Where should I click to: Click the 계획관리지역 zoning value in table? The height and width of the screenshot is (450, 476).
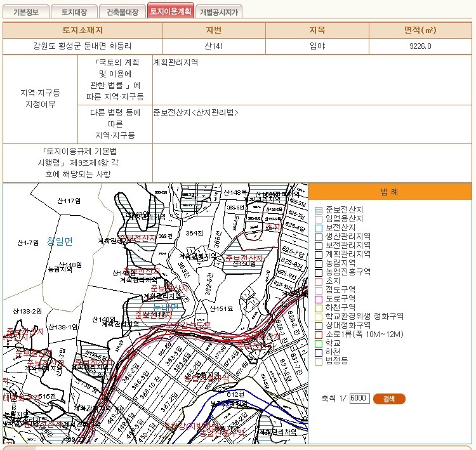[x=175, y=63]
